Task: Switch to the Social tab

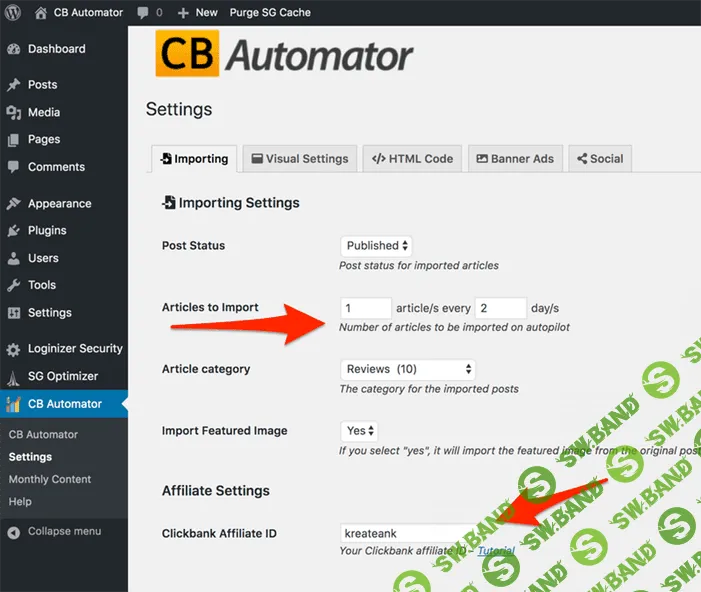Action: (600, 159)
